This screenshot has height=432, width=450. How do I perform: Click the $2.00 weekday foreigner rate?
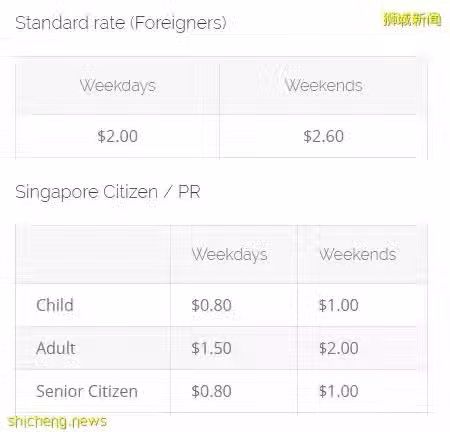(117, 136)
